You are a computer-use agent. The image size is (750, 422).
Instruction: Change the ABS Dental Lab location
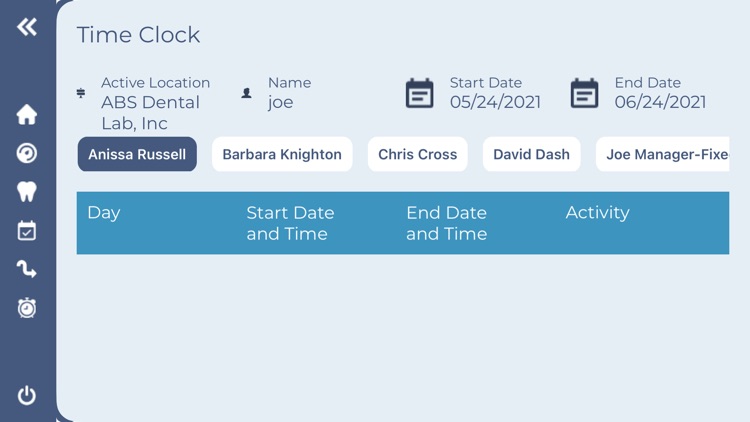(x=150, y=112)
